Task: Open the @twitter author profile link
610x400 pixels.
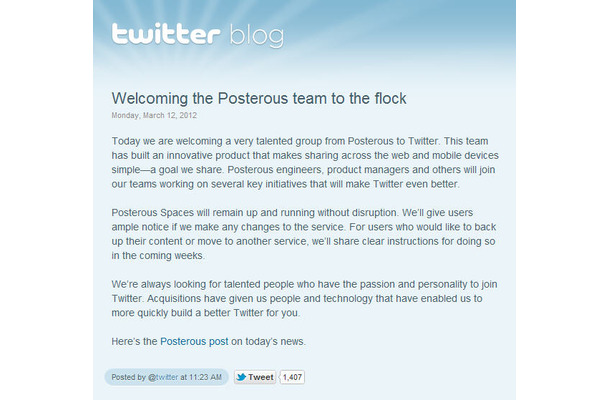Action: click(163, 377)
